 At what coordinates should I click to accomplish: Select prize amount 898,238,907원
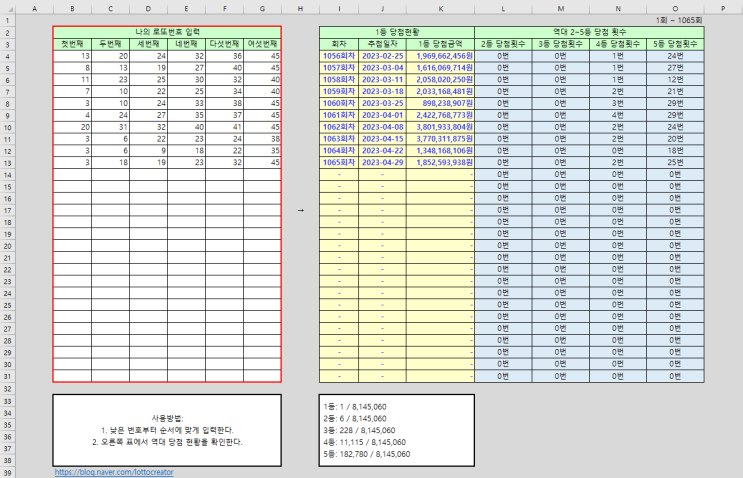(441, 103)
